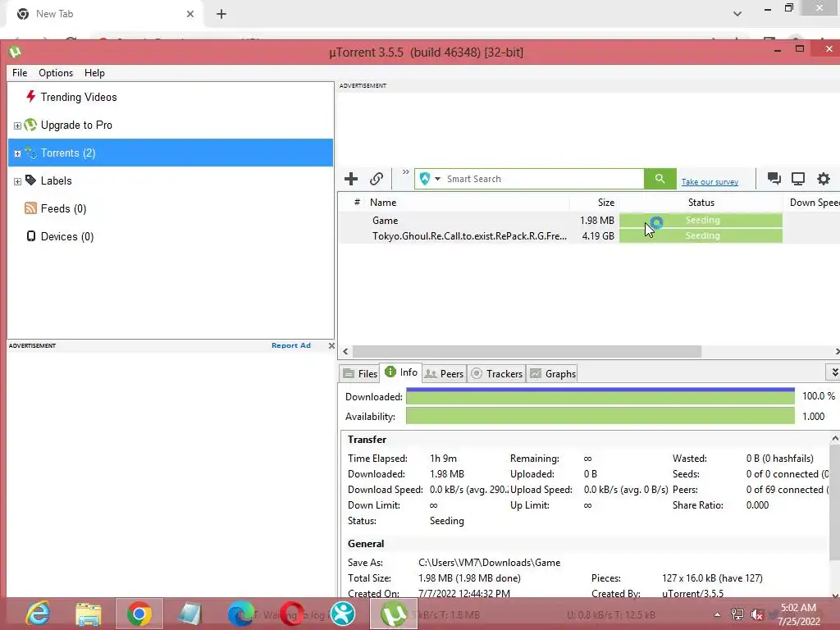
Task: Collapse the detail pane with the double chevron
Action: pyautogui.click(x=833, y=372)
